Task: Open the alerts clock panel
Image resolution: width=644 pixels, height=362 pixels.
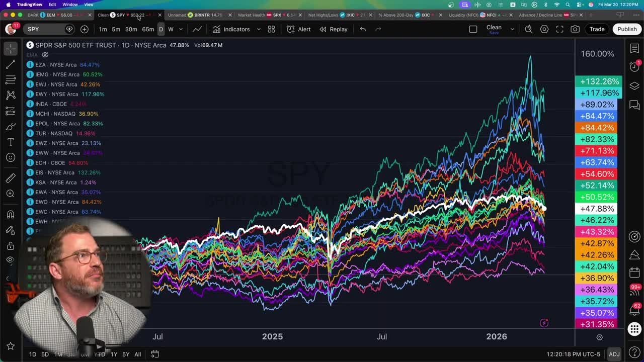Action: (x=634, y=67)
